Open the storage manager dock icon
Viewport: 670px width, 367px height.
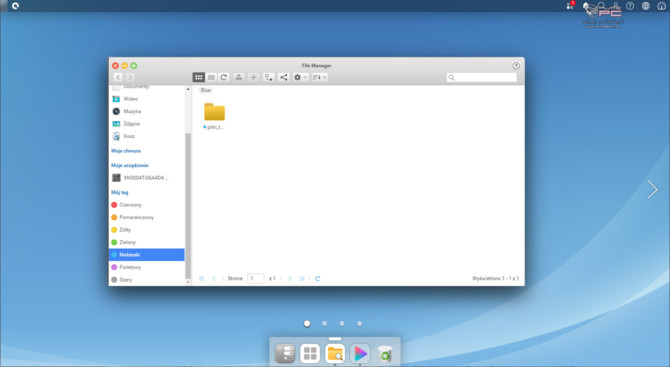pos(285,353)
